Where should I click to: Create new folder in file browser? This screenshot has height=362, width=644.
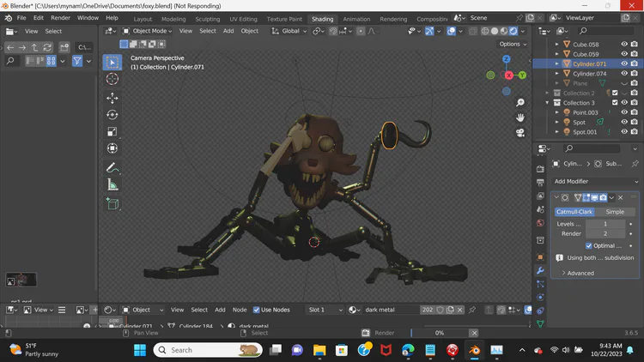pos(64,48)
